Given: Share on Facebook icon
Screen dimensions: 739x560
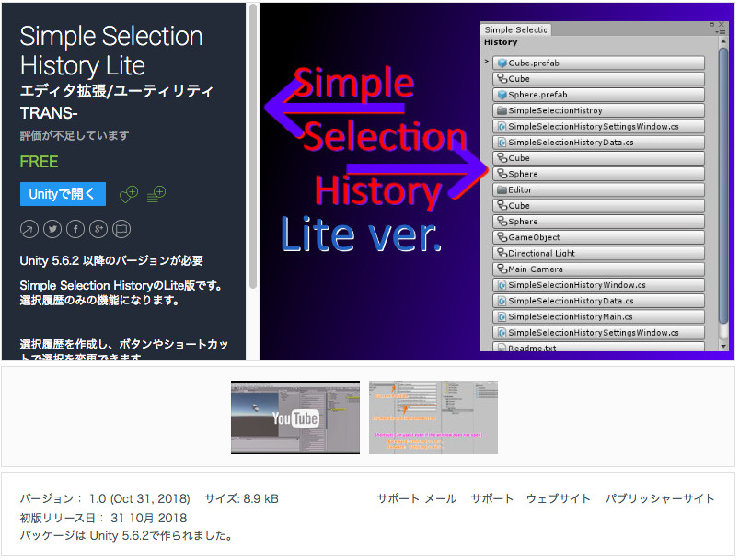Looking at the screenshot, I should pos(75,229).
